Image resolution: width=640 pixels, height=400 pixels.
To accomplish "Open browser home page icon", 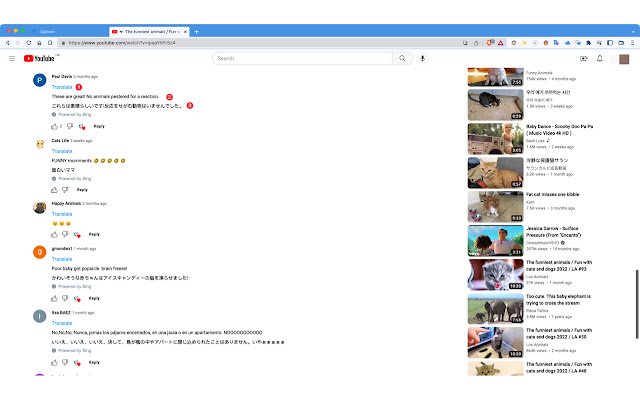I will (39, 43).
